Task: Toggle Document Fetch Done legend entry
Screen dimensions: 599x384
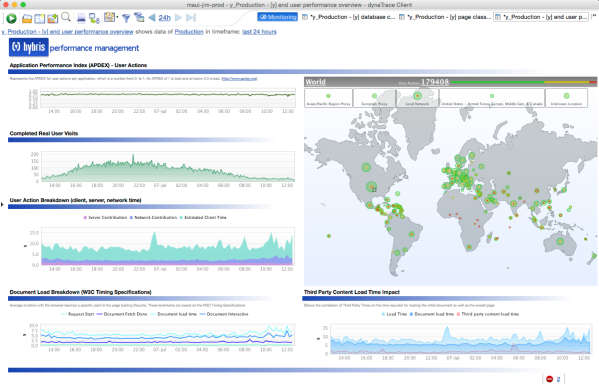Action: click(122, 314)
